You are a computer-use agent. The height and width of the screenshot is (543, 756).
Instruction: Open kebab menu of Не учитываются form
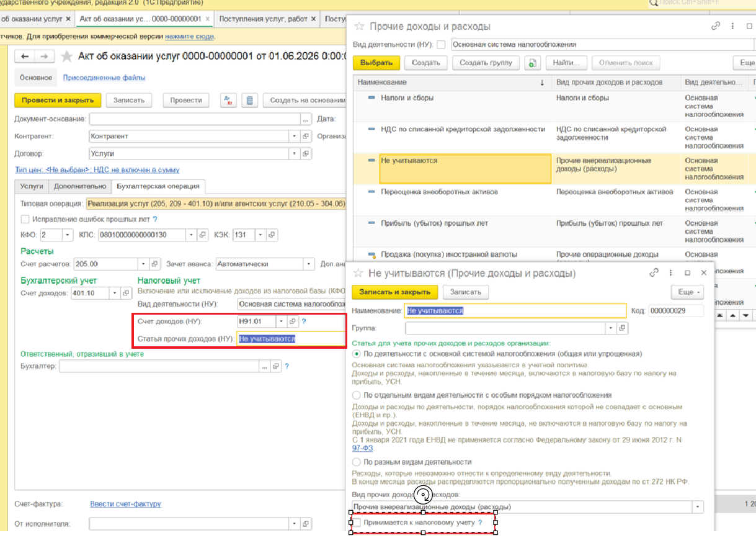(x=670, y=273)
